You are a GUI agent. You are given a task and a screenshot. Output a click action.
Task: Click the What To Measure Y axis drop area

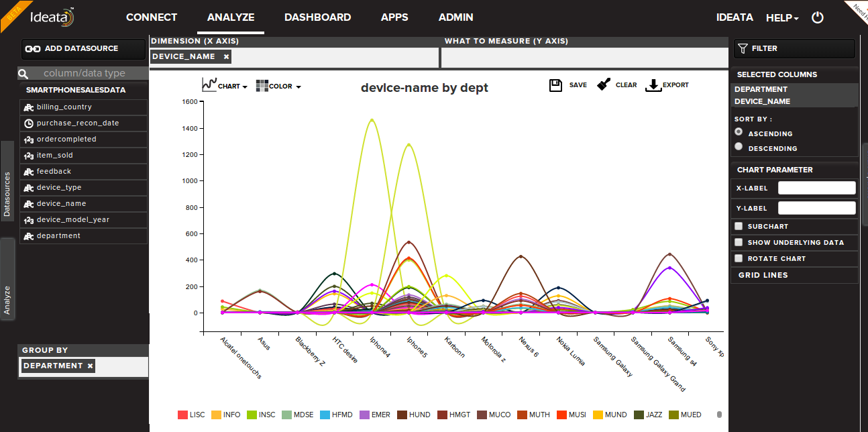point(584,58)
